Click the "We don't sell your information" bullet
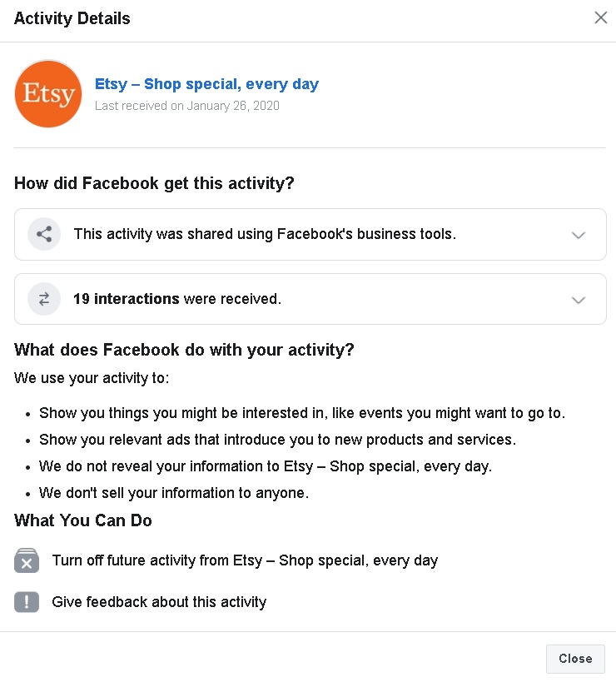The width and height of the screenshot is (616, 682). pos(174,493)
